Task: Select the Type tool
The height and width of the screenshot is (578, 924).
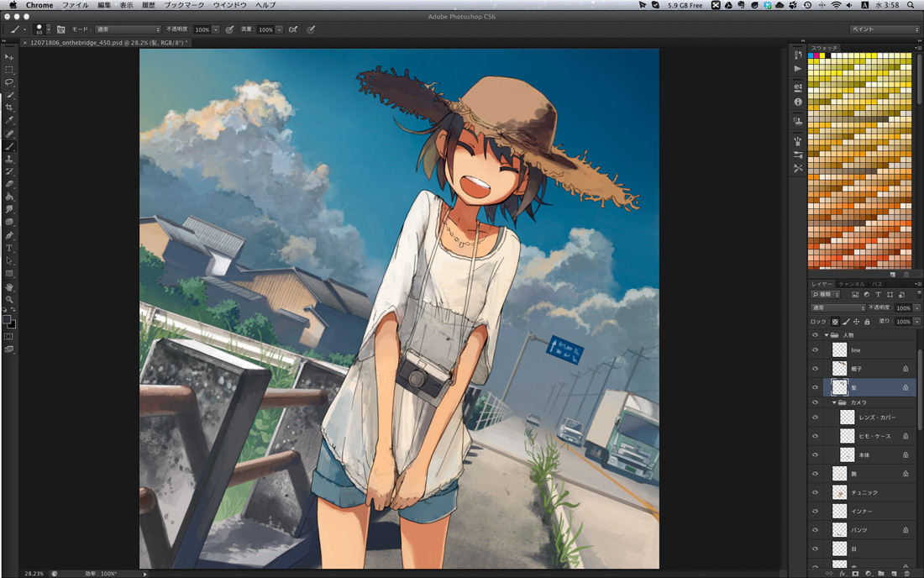Action: tap(9, 248)
